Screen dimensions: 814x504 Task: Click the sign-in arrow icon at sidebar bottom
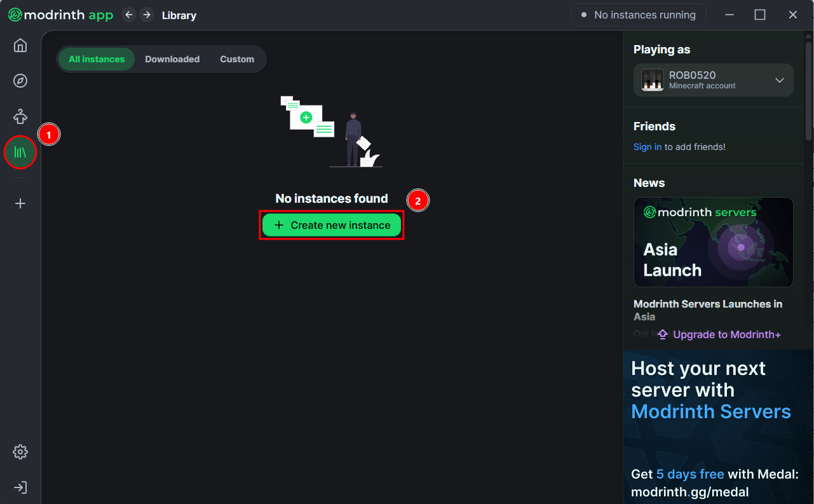click(x=20, y=487)
